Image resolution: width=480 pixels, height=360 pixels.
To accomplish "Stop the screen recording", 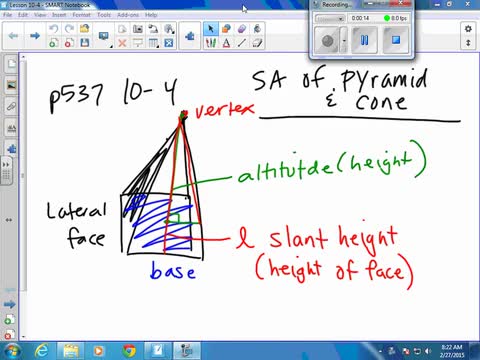I will (395, 40).
